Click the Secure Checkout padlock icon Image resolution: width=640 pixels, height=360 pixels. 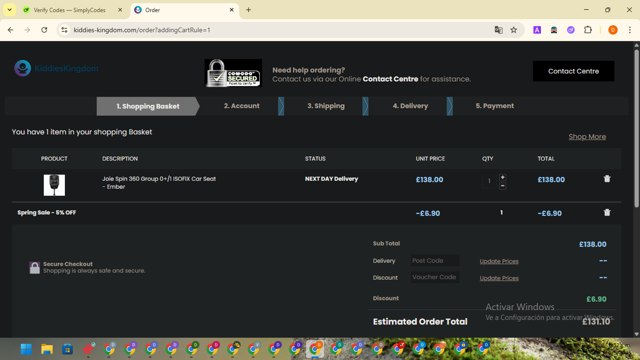coord(35,267)
